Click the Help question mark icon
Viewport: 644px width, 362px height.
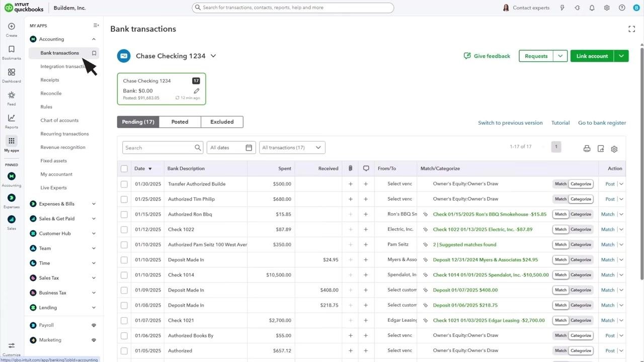(622, 8)
